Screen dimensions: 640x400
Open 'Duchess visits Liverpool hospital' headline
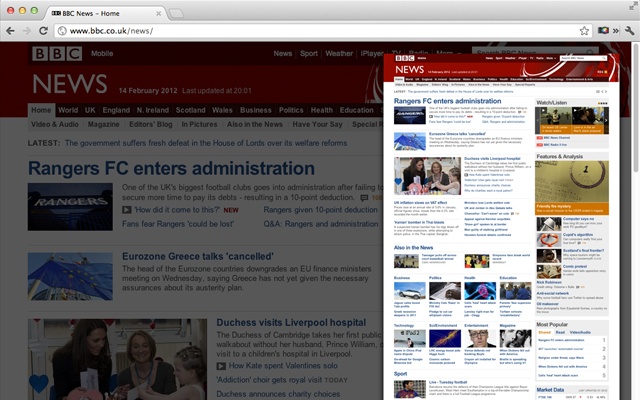pyautogui.click(x=291, y=322)
